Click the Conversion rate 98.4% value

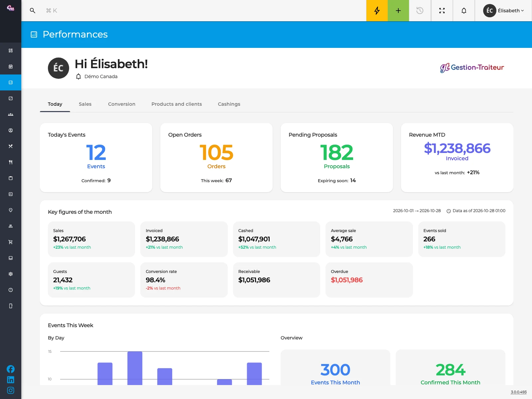click(x=156, y=280)
